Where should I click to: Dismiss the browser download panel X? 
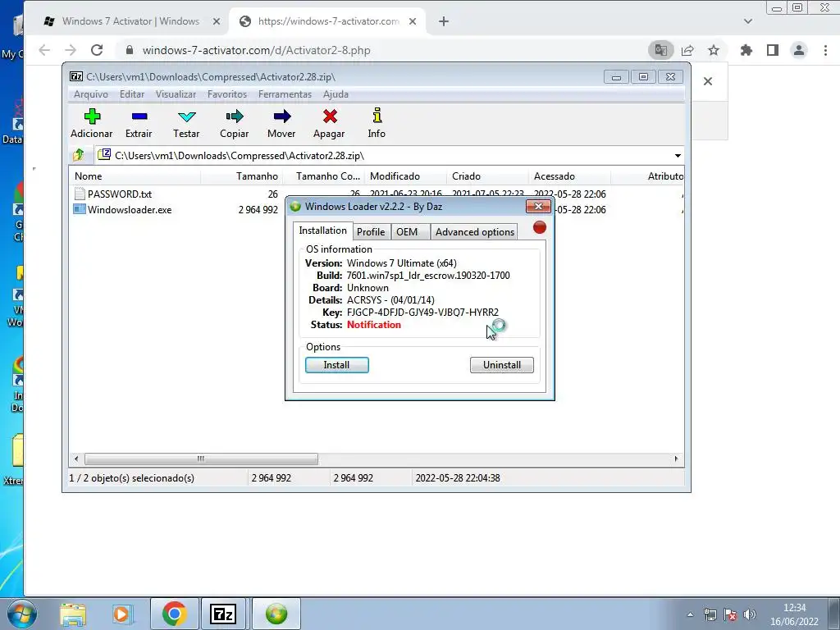(x=708, y=81)
